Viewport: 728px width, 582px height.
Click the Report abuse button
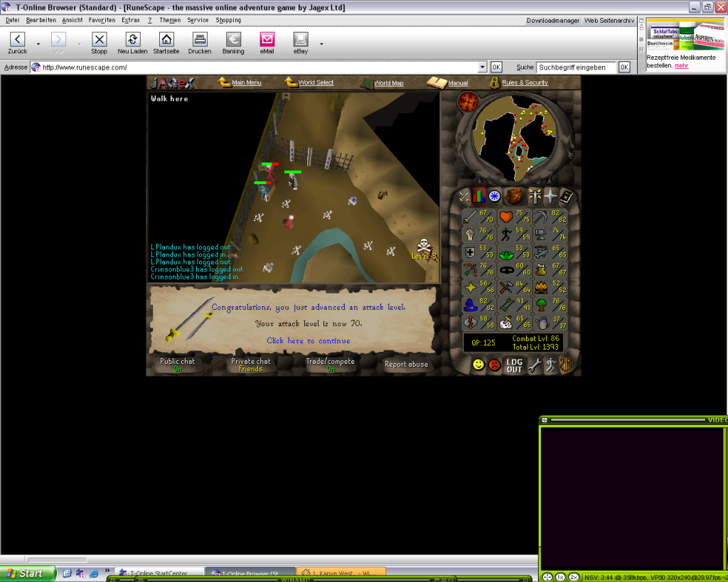(406, 365)
